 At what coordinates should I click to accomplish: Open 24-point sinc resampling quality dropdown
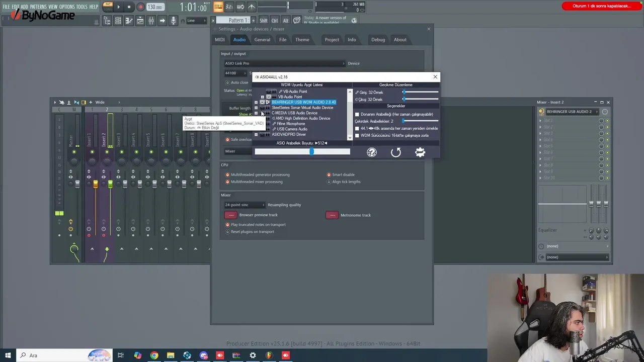tap(245, 205)
